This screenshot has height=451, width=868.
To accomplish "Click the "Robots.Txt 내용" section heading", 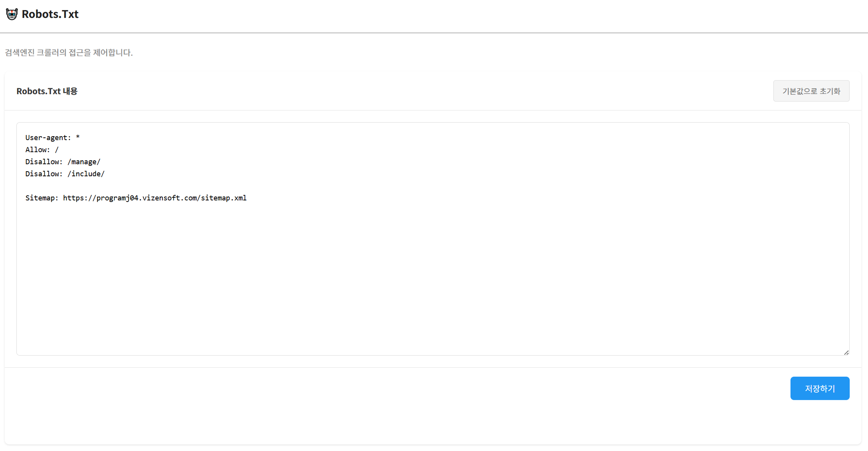I will tap(47, 91).
